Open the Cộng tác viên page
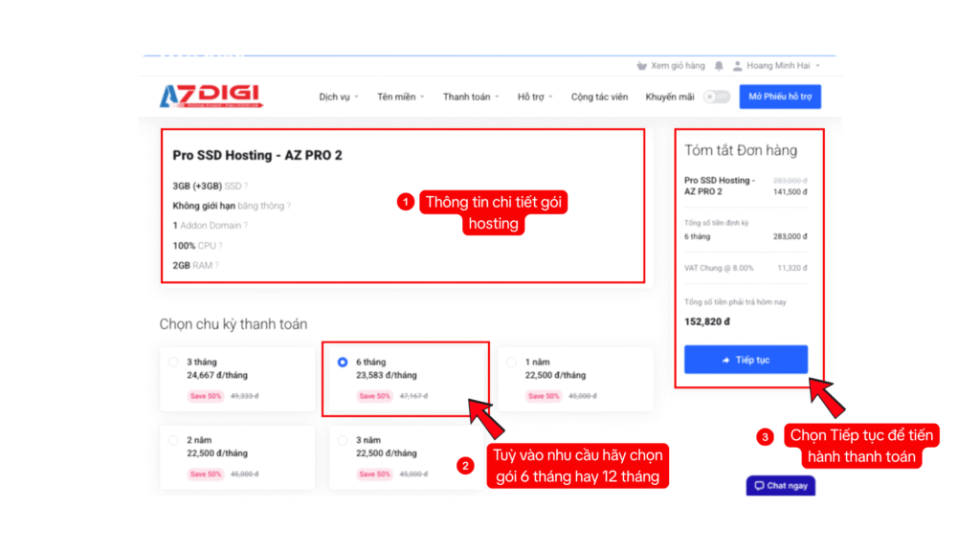980x551 pixels. [599, 97]
